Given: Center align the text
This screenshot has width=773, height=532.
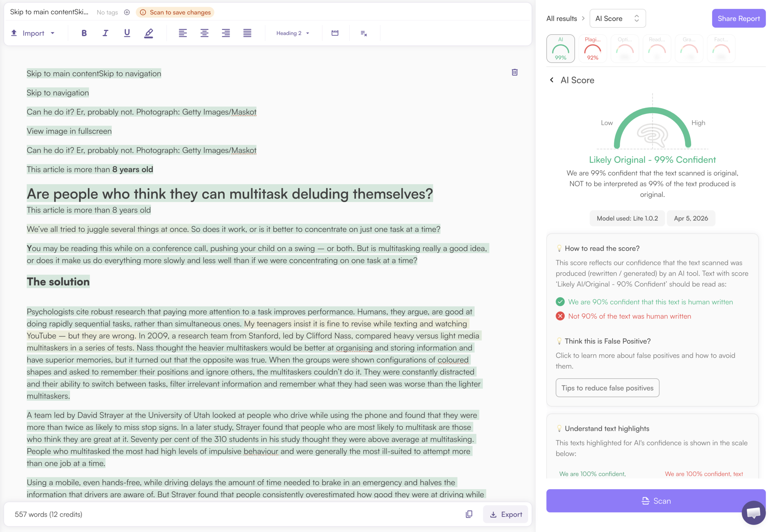Looking at the screenshot, I should click(x=204, y=33).
